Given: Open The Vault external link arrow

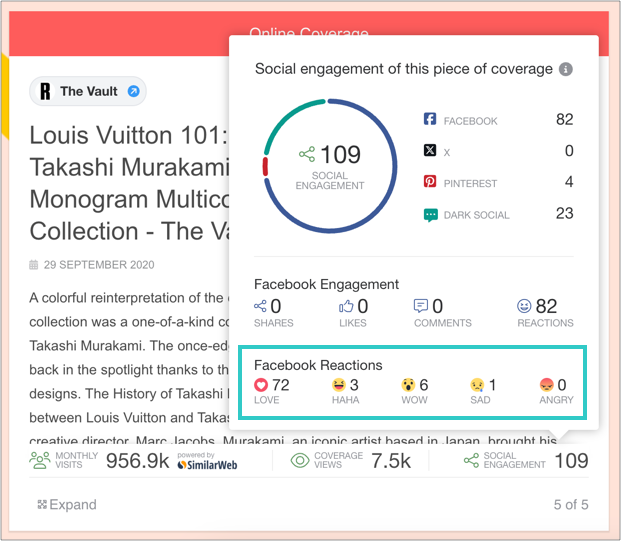Looking at the screenshot, I should click(x=134, y=92).
